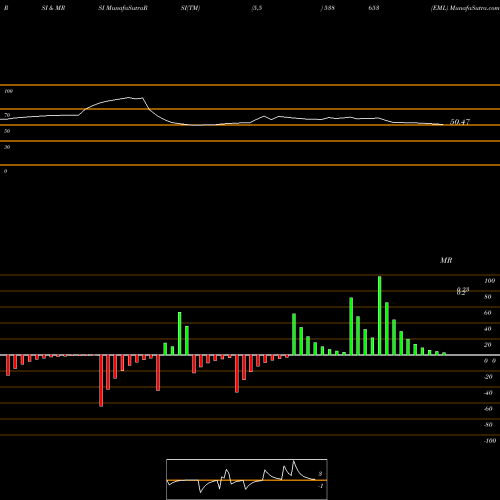Click the "(EML) MunafaSutra.com" label

(x=465, y=8)
